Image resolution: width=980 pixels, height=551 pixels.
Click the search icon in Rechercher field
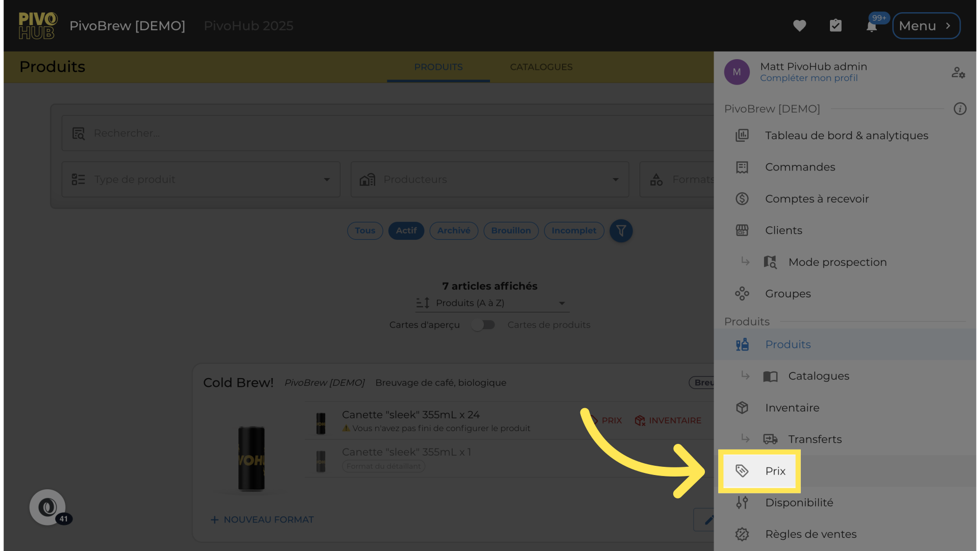78,134
